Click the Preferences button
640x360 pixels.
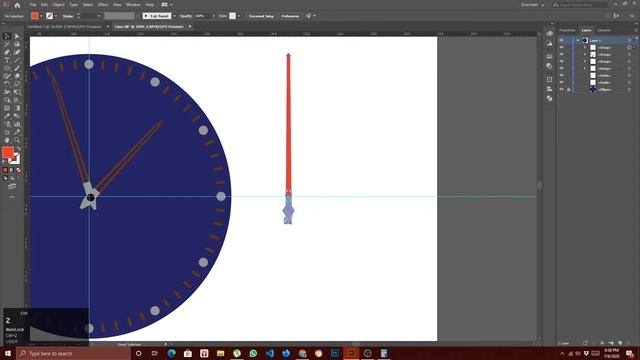tap(290, 16)
